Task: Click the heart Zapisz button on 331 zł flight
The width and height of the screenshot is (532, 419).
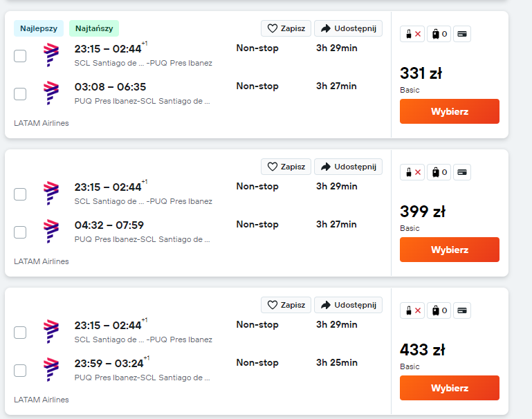Action: pyautogui.click(x=286, y=28)
